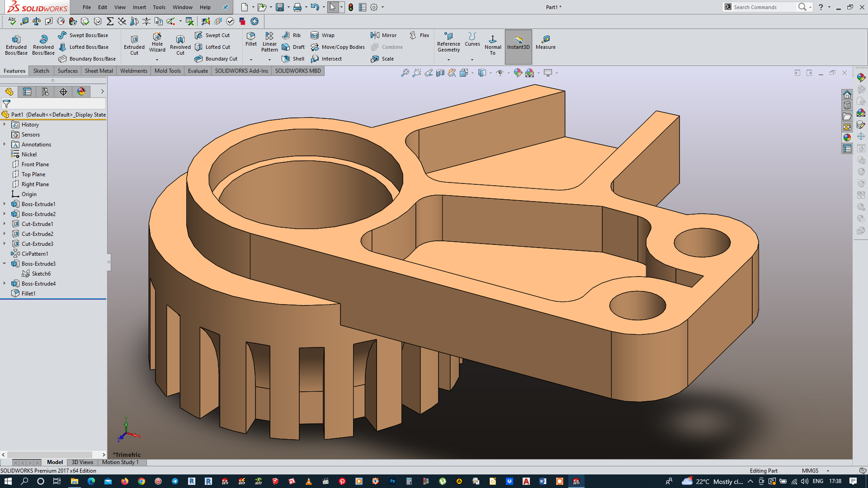Select the Extruded Boss/Base tool
868x488 pixels.
16,44
